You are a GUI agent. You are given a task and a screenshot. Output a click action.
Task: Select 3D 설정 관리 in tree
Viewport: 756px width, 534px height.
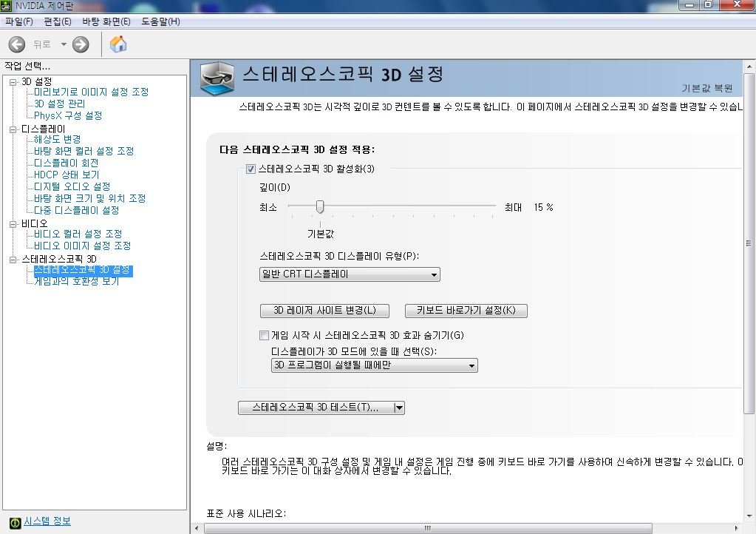[x=59, y=104]
